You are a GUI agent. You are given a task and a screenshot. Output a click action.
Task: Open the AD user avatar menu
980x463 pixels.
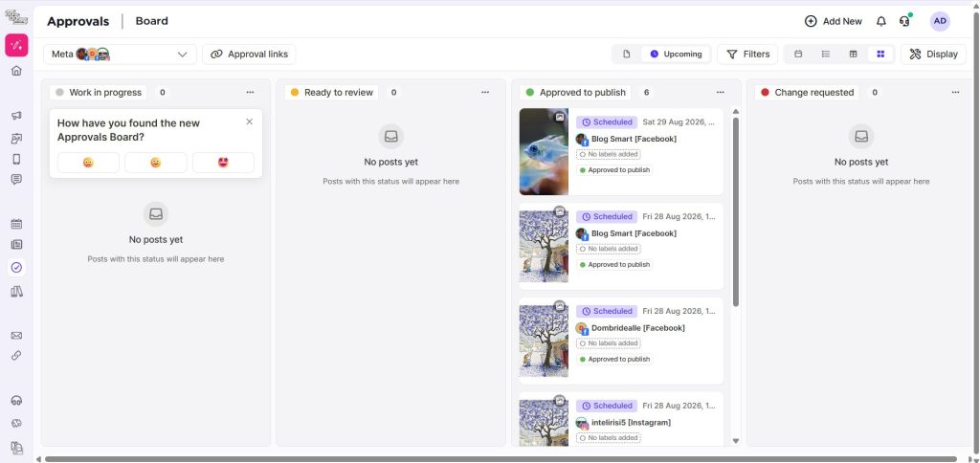[940, 21]
